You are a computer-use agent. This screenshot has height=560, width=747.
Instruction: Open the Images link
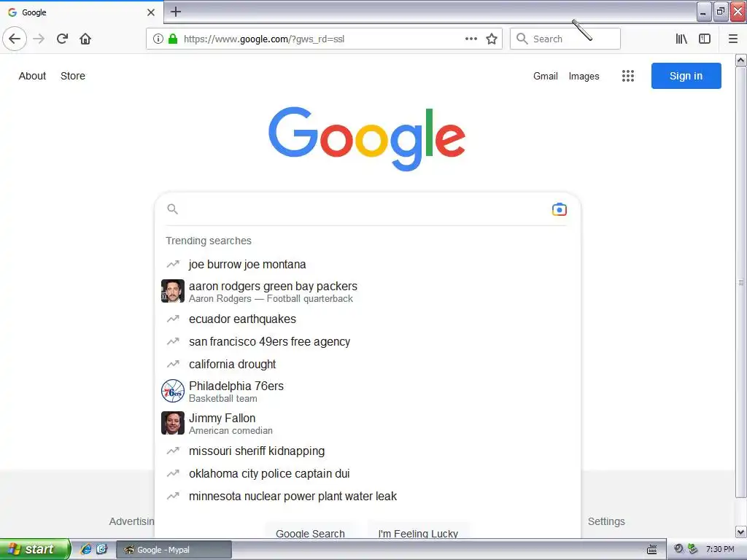coord(584,76)
